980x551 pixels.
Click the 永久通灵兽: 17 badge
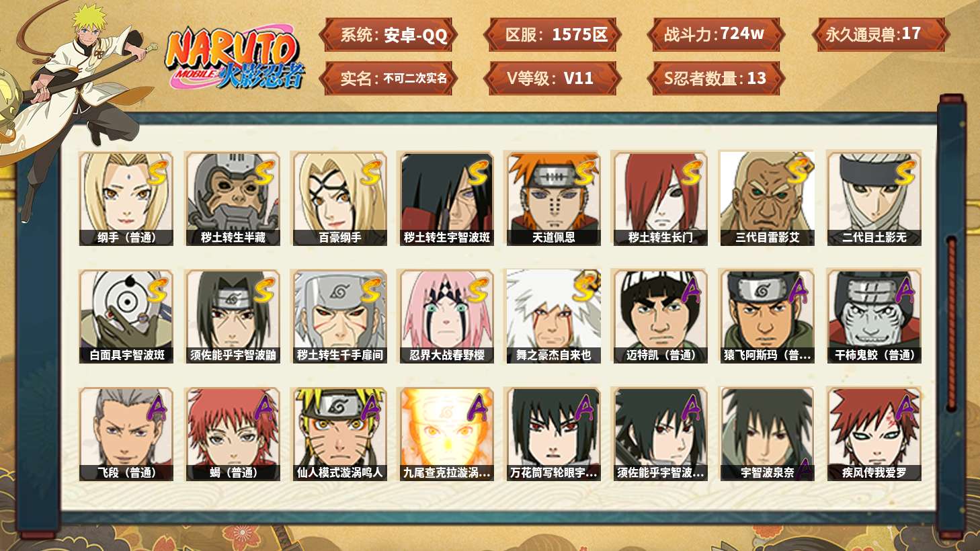[881, 35]
